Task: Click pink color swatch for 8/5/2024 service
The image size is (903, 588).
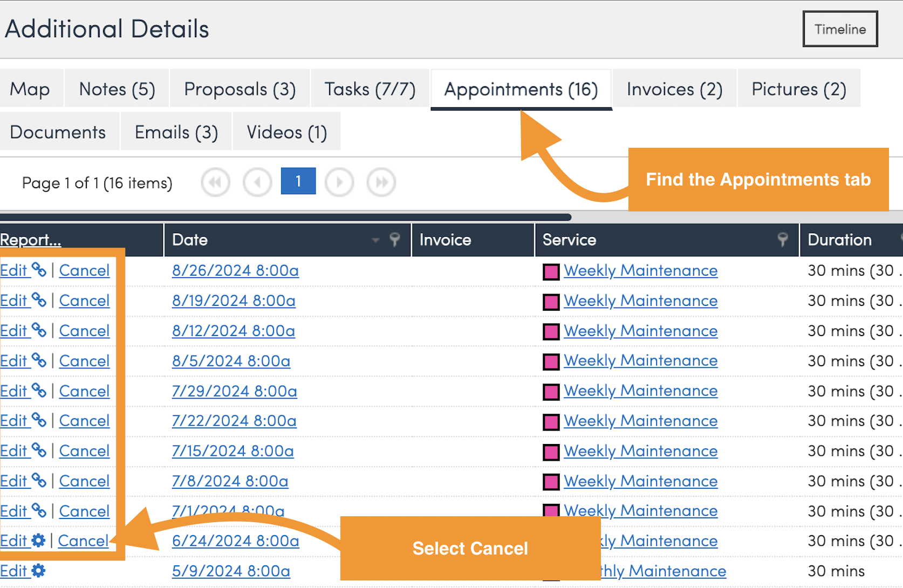Action: pos(551,361)
